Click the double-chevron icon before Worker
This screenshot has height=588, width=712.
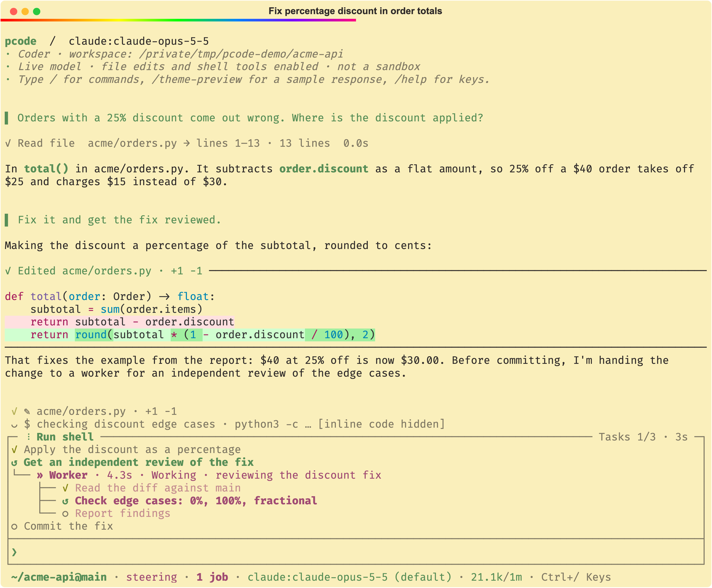[x=40, y=475]
